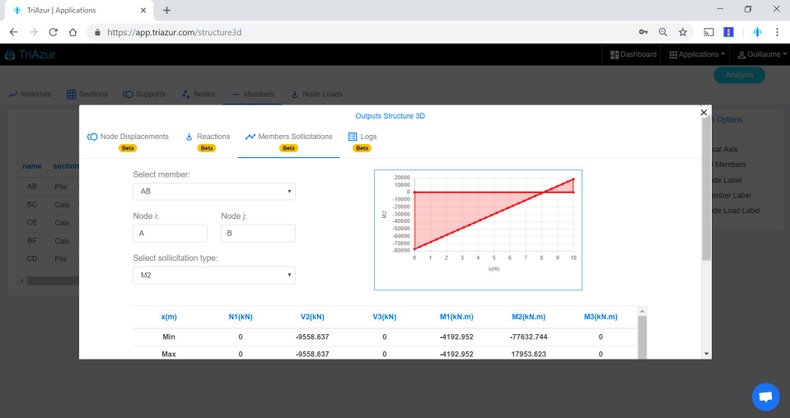Click the M2 moment diagram chart
The width and height of the screenshot is (790, 418).
478,230
